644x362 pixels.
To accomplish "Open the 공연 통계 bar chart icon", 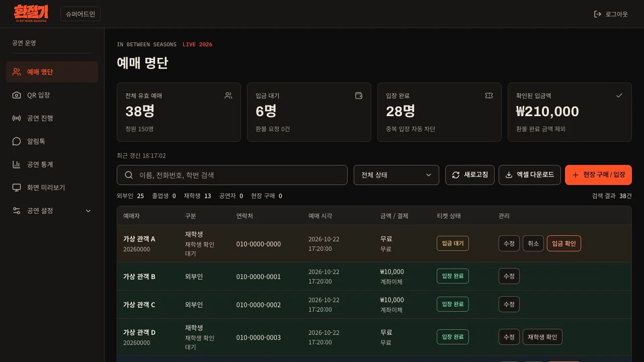I will [17, 164].
